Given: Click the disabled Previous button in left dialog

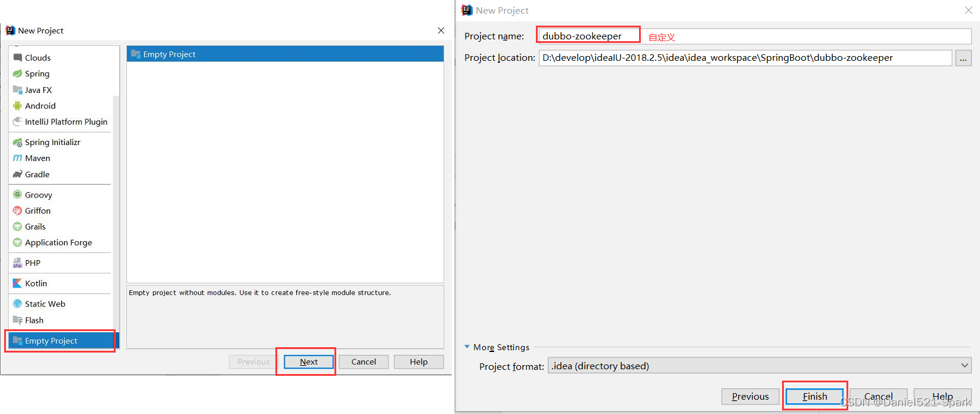Looking at the screenshot, I should [x=253, y=362].
